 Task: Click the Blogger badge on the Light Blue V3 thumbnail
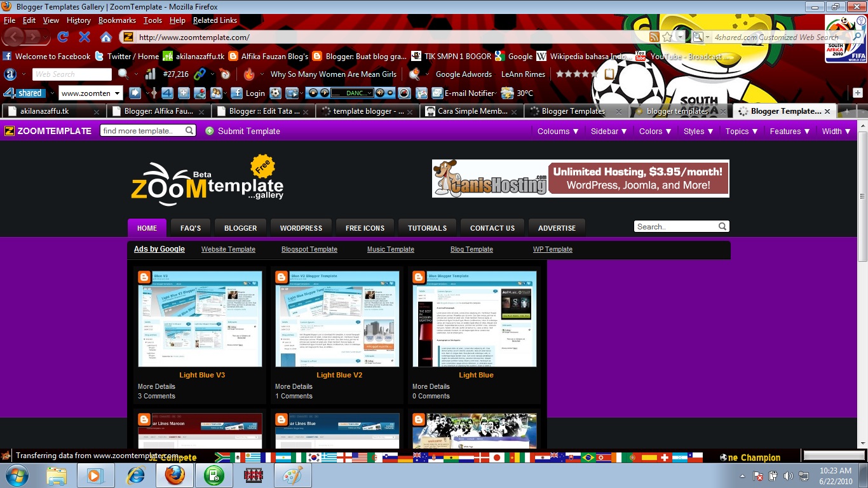click(144, 277)
